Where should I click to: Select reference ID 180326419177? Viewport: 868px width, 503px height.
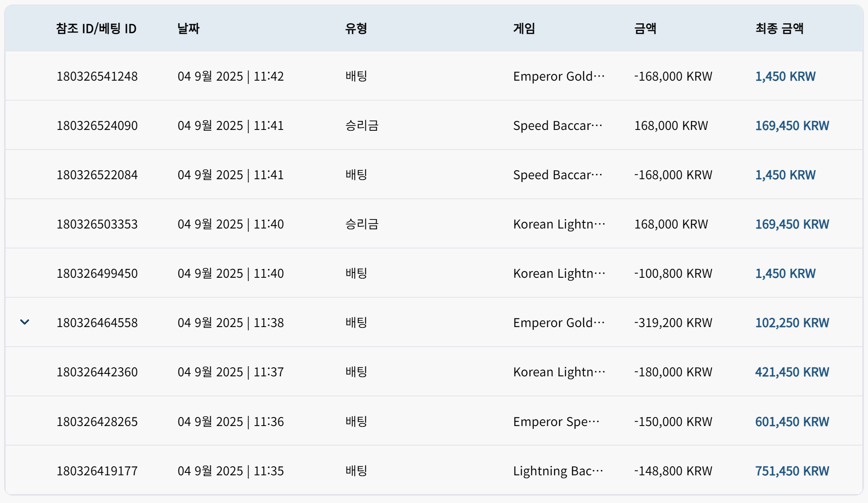click(97, 471)
